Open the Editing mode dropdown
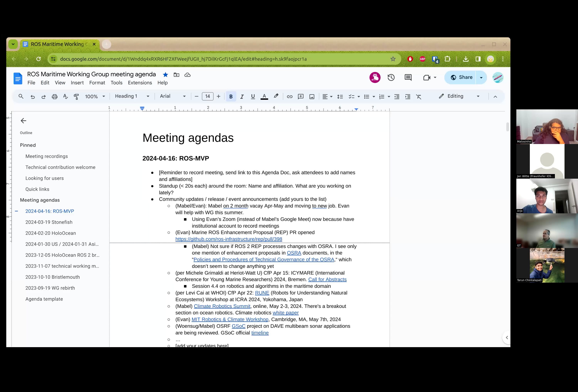The width and height of the screenshot is (578, 392). (x=459, y=96)
